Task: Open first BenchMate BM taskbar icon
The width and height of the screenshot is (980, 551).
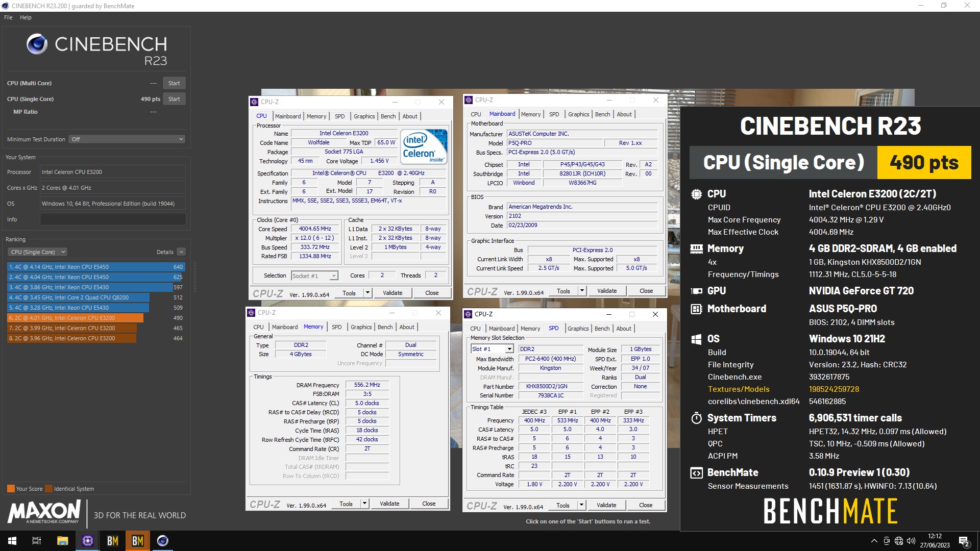Action: 113,541
